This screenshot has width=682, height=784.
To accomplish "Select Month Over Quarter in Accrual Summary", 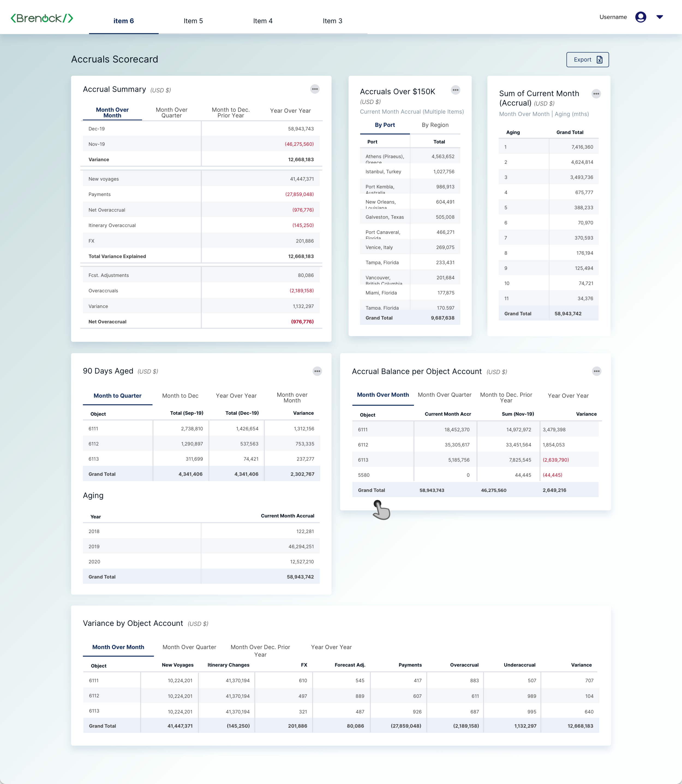I will point(172,113).
